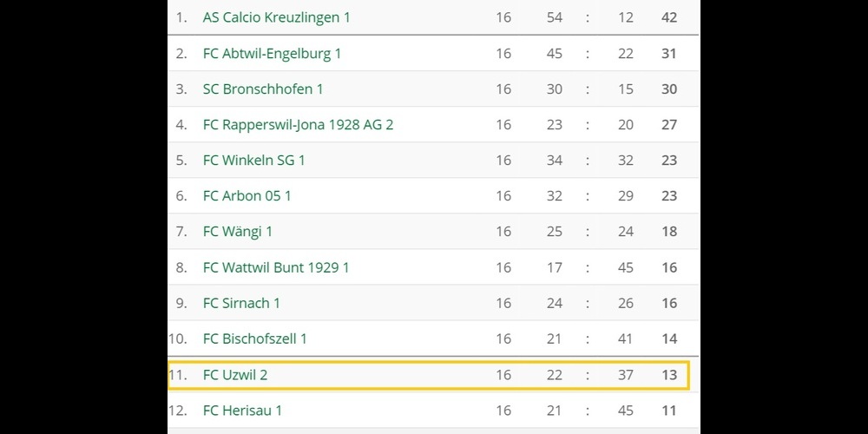868x434 pixels.
Task: Open FC Sirnach 1 team page
Action: click(241, 303)
